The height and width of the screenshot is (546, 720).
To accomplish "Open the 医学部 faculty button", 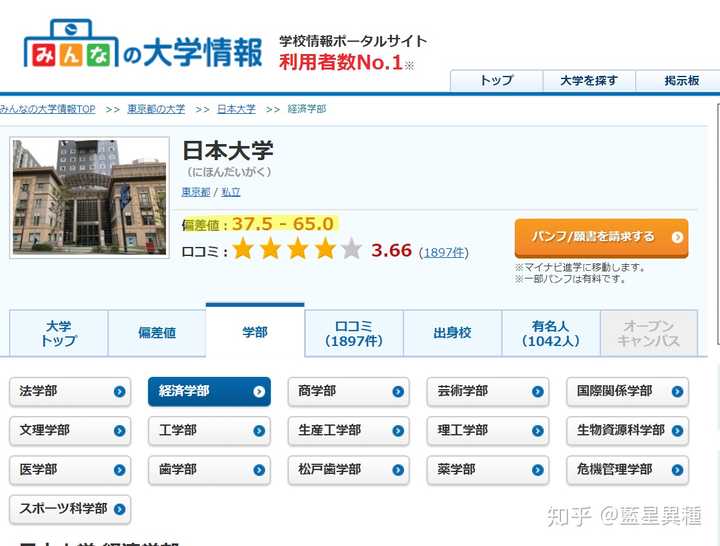I will [70, 470].
